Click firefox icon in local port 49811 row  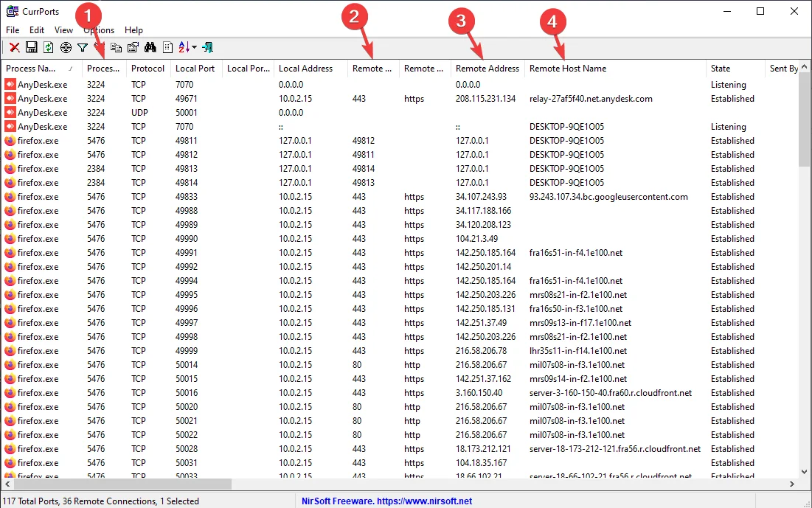point(10,140)
